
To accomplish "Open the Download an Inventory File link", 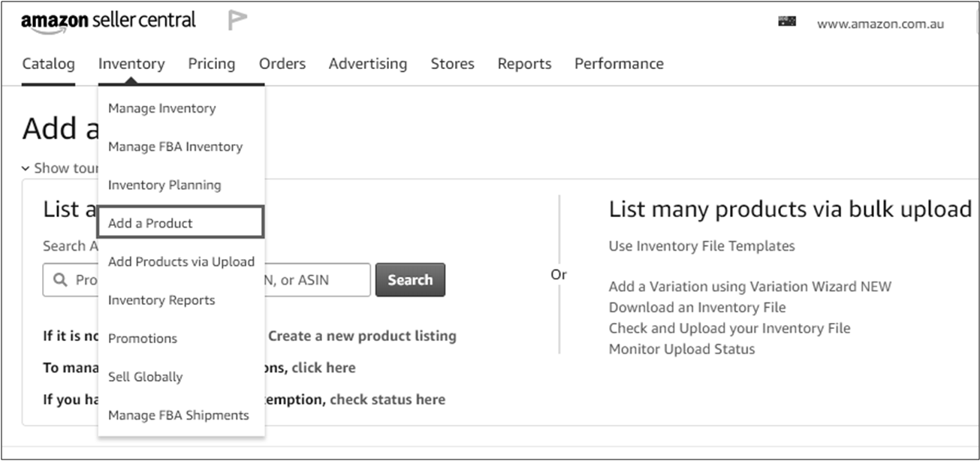I will pyautogui.click(x=697, y=307).
